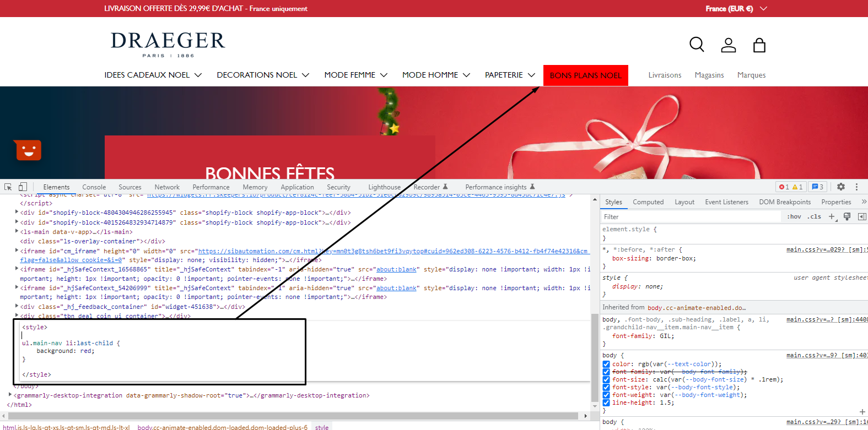Click the yellow warning count badge

click(x=797, y=187)
